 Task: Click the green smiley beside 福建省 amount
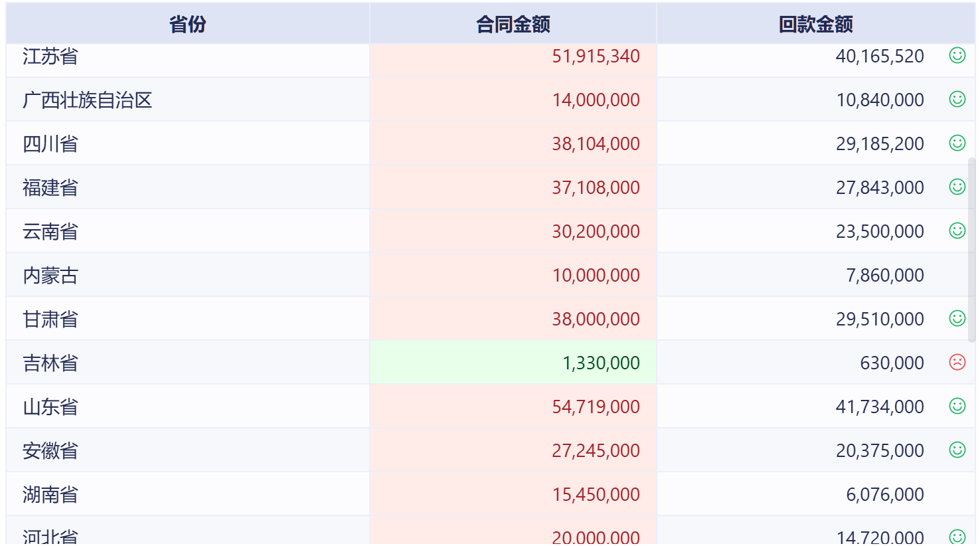coord(957,187)
